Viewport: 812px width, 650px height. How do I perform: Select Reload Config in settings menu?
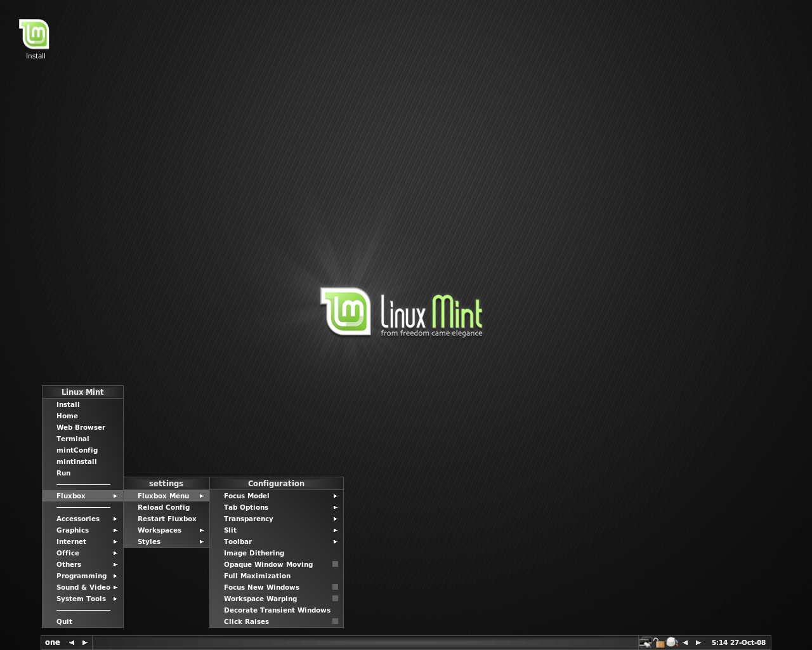tap(166, 507)
